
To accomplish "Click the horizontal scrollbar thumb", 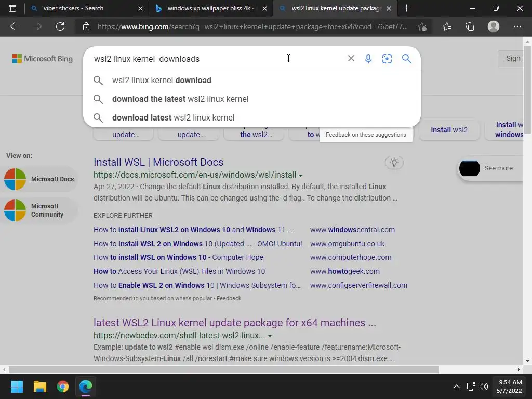I will coord(224,369).
